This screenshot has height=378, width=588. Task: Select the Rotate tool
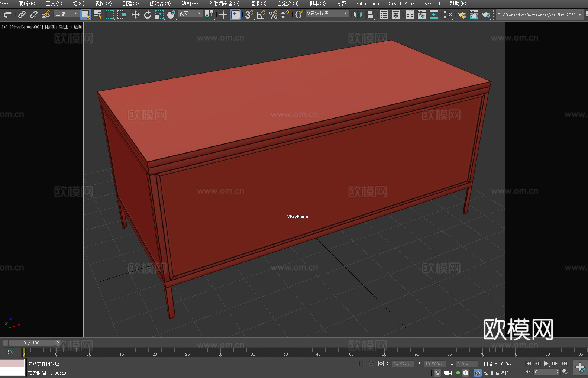coord(148,14)
